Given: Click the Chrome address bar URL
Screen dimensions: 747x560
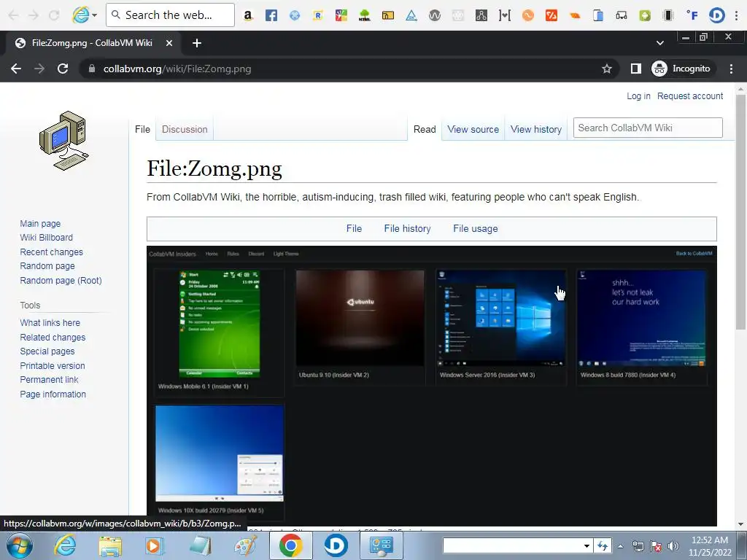Looking at the screenshot, I should point(177,69).
